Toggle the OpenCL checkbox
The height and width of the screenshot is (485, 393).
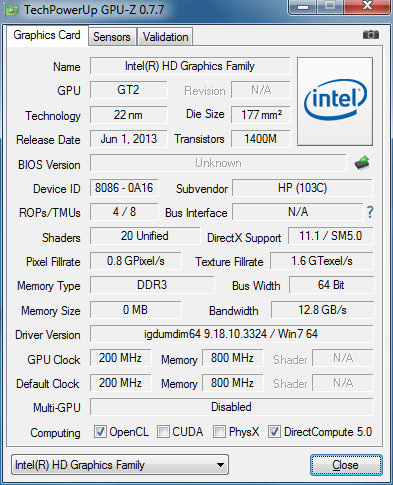point(100,432)
